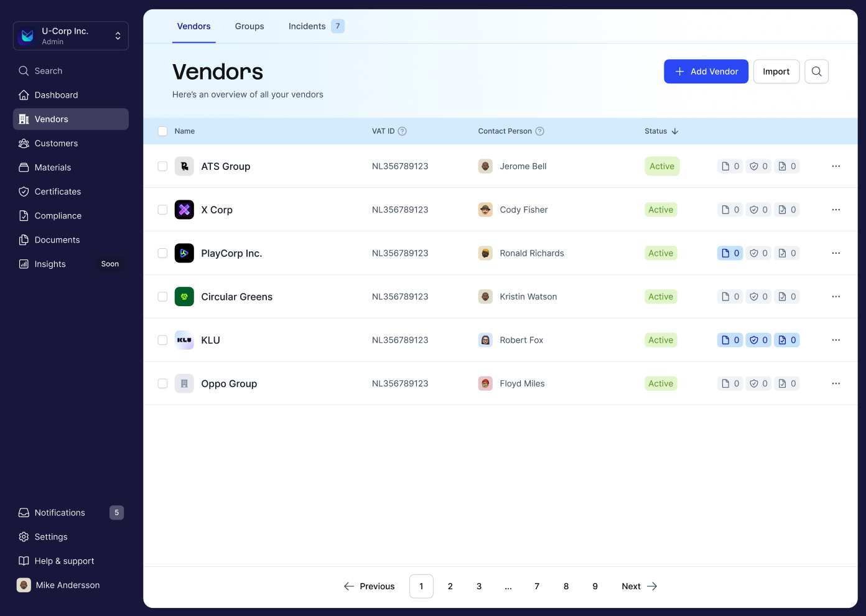
Task: Click the Add Vendor button
Action: [705, 71]
